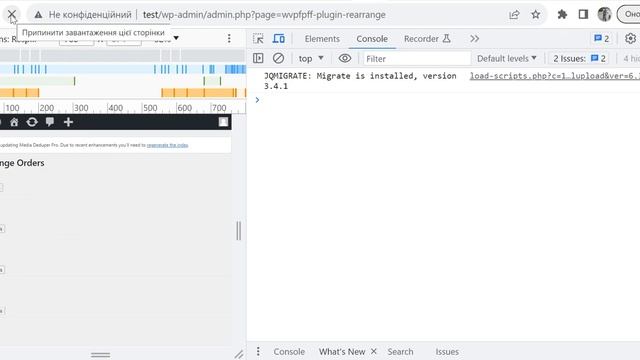Viewport: 640px width, 360px height.
Task: Focus the console prompt chevron
Action: point(257,100)
